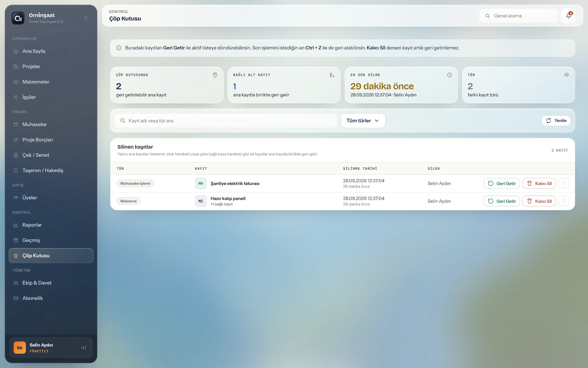Viewport: 588px width, 368px height.
Task: Expand the Orninşaat company switcher
Action: pyautogui.click(x=86, y=18)
